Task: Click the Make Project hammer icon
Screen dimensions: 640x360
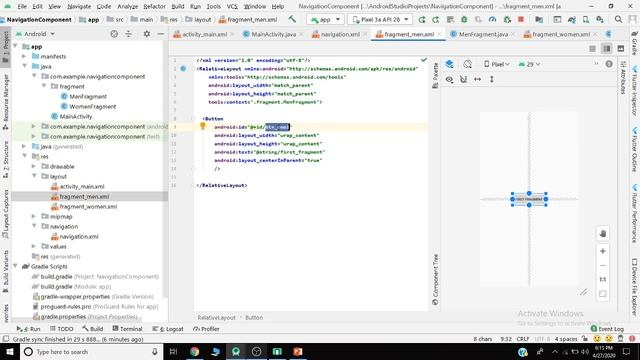Action: coord(292,19)
